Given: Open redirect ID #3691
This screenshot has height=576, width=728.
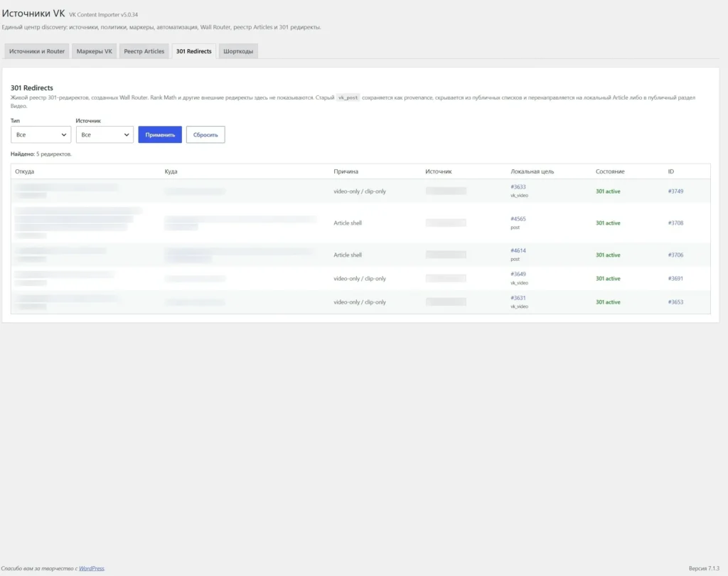Looking at the screenshot, I should point(675,278).
